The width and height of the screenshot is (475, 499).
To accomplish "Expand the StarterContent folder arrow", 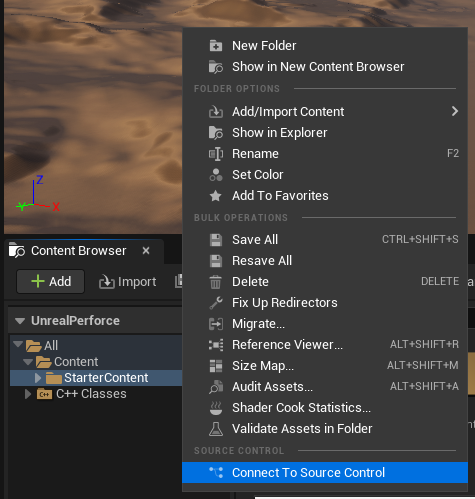I will 38,378.
